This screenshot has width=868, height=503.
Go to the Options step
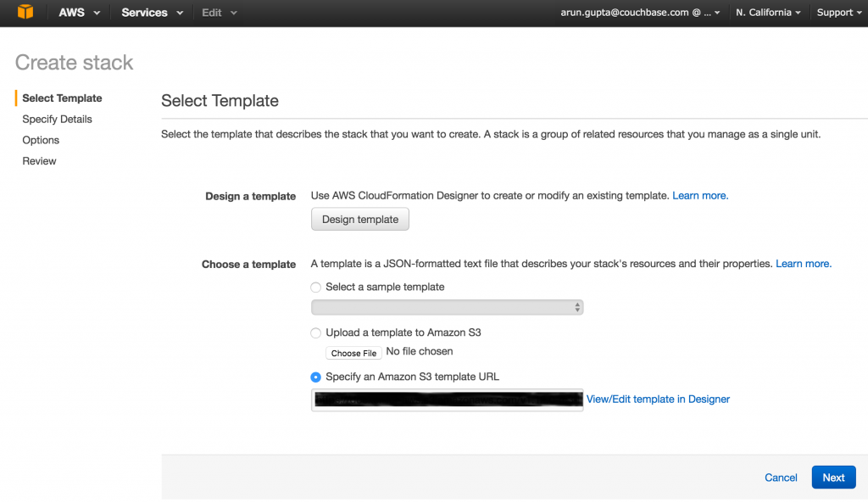(x=41, y=140)
